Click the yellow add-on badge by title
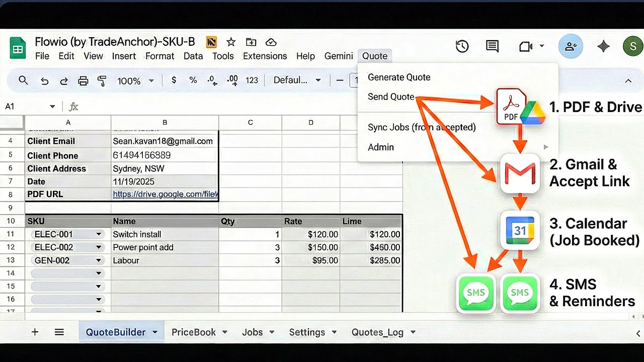644x362 pixels. 211,42
